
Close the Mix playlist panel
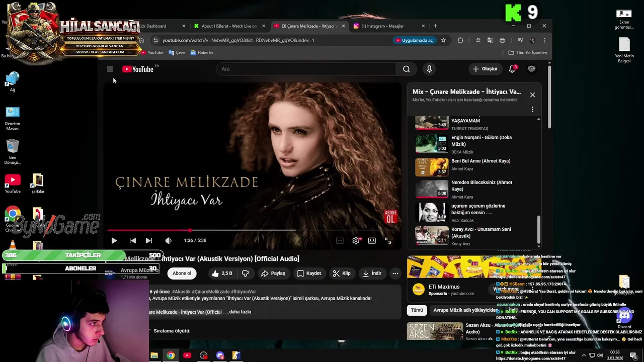pos(532,95)
